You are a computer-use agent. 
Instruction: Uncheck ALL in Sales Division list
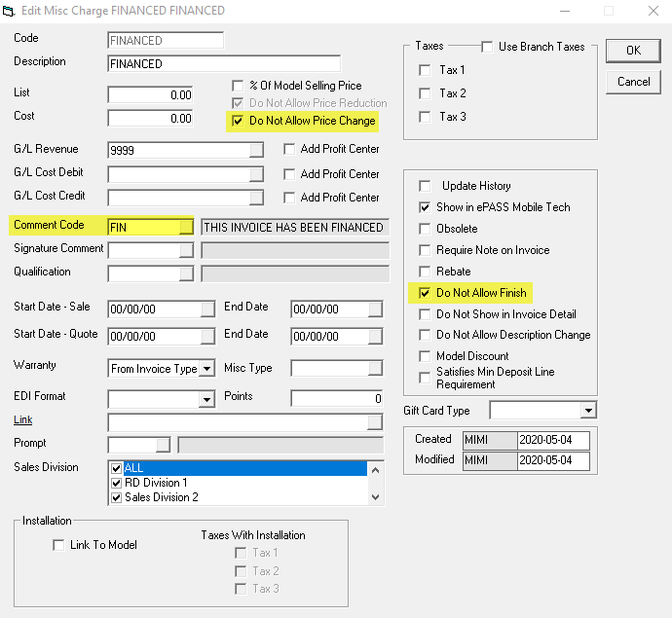pyautogui.click(x=116, y=468)
